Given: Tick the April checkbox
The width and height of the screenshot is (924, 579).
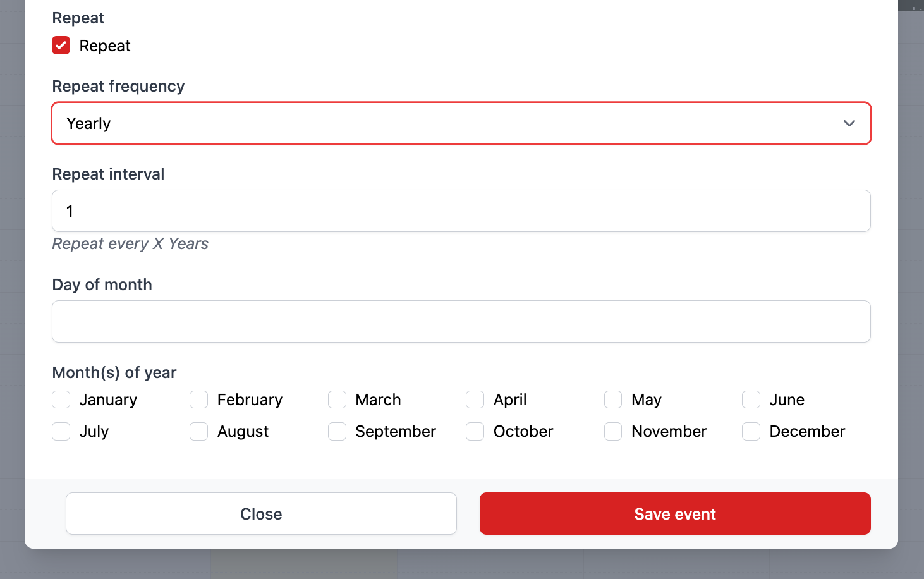Looking at the screenshot, I should click(x=475, y=399).
